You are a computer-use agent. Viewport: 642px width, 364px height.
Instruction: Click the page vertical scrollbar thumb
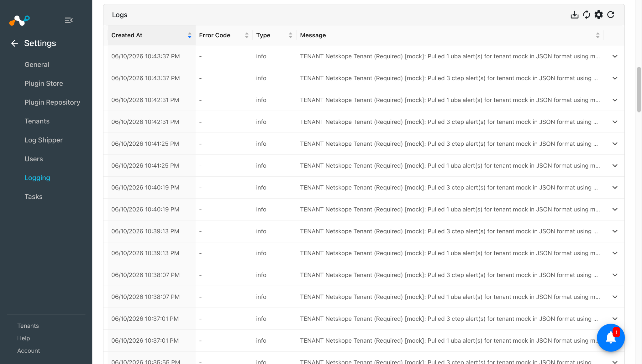(x=639, y=90)
